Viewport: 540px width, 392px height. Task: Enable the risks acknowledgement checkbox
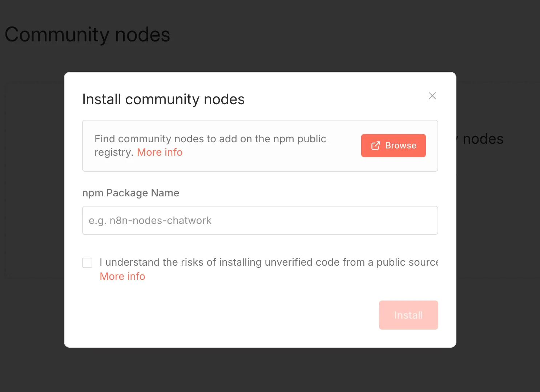pos(87,263)
